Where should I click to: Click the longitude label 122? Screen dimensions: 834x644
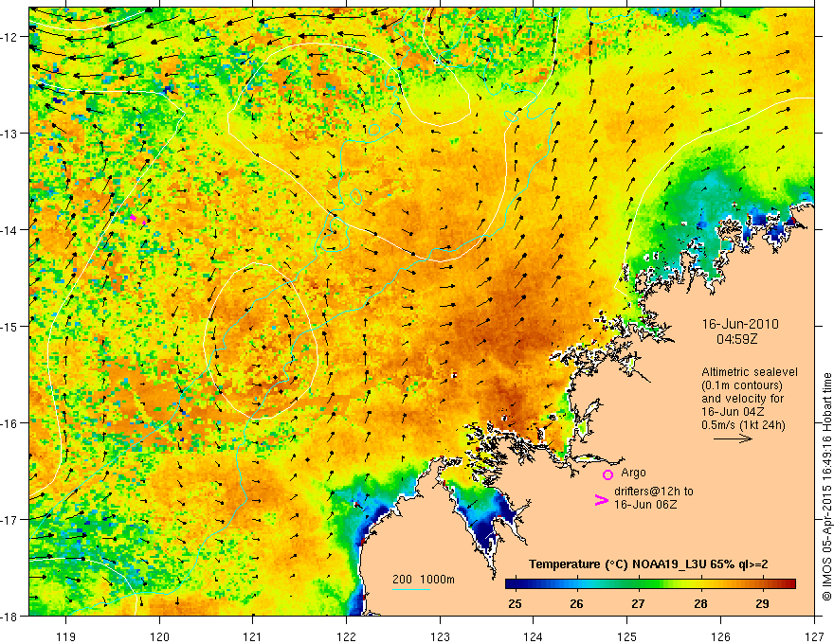(346, 637)
